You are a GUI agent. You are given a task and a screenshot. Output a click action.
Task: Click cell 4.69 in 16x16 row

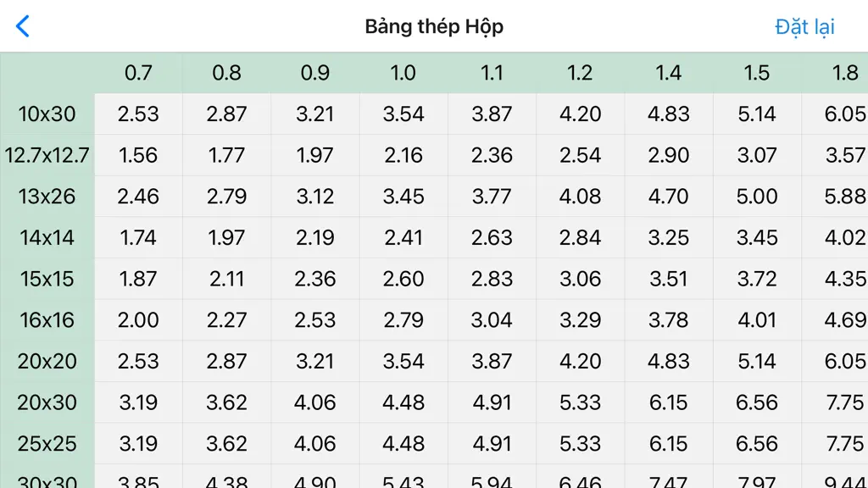tap(835, 319)
